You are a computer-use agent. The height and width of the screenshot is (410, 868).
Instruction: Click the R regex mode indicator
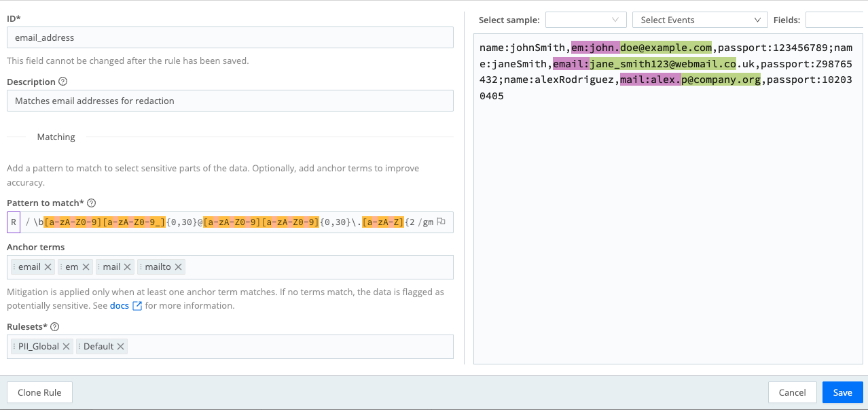click(x=13, y=222)
